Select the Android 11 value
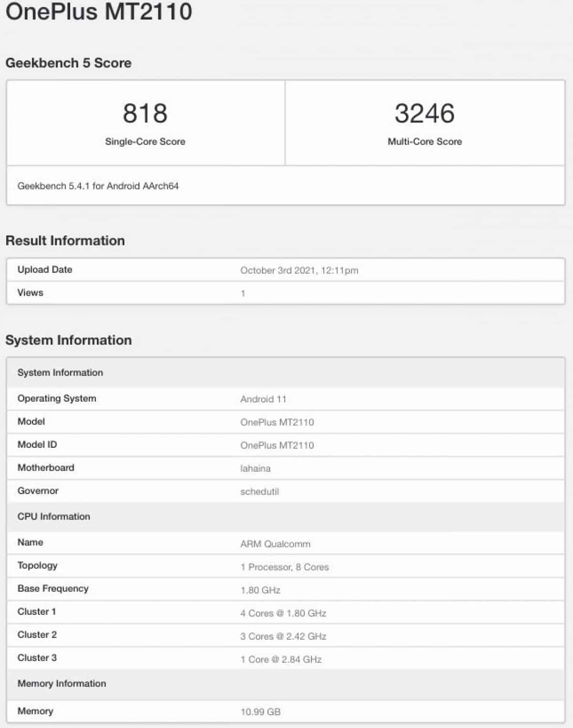The image size is (573, 728). [x=263, y=400]
